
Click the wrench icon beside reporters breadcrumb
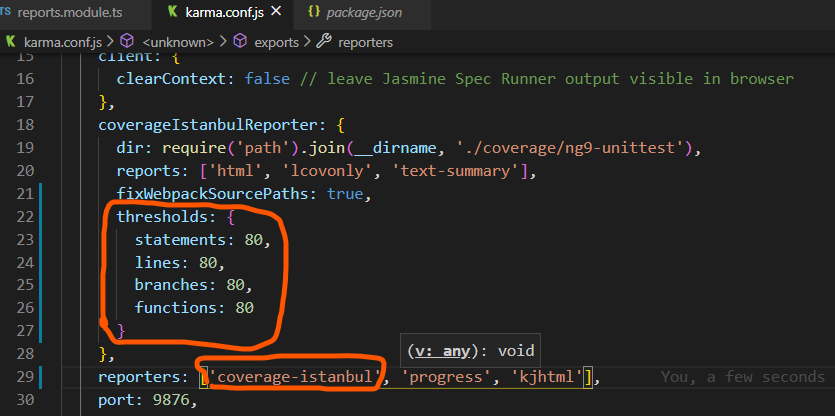click(324, 42)
